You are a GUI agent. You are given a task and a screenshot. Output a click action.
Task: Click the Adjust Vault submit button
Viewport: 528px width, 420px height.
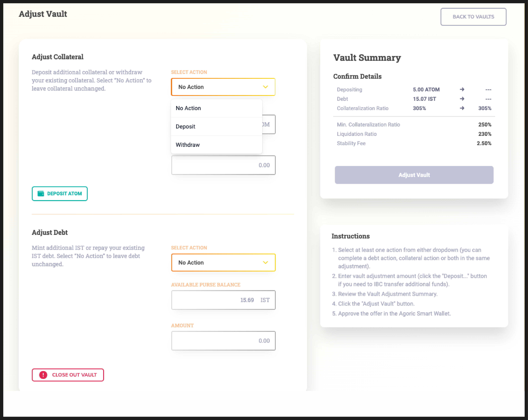414,175
